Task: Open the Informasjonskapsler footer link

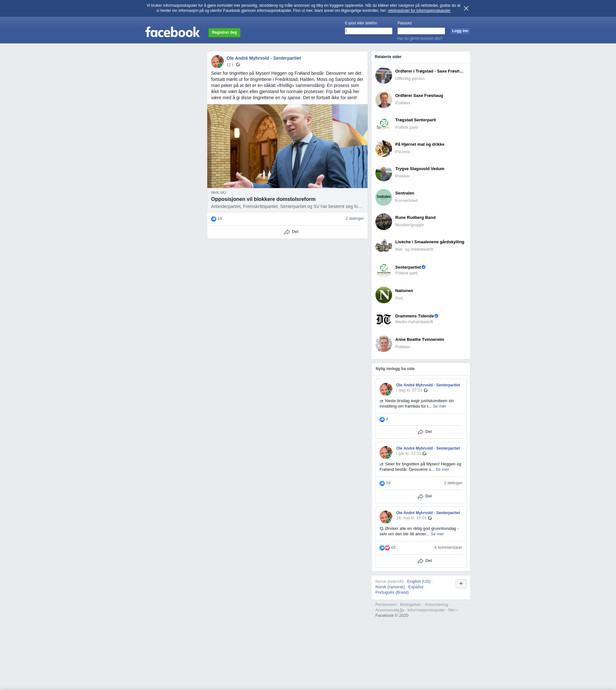Action: coord(426,610)
